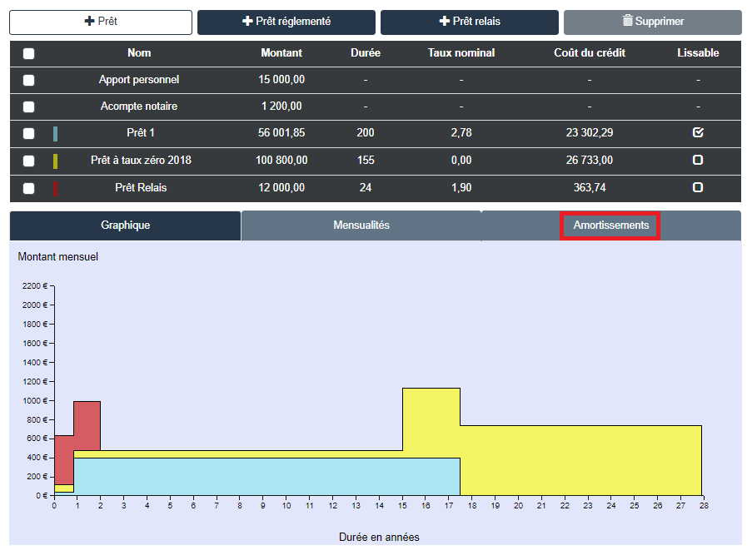
Task: Click the Supprimer trash button
Action: [x=652, y=22]
